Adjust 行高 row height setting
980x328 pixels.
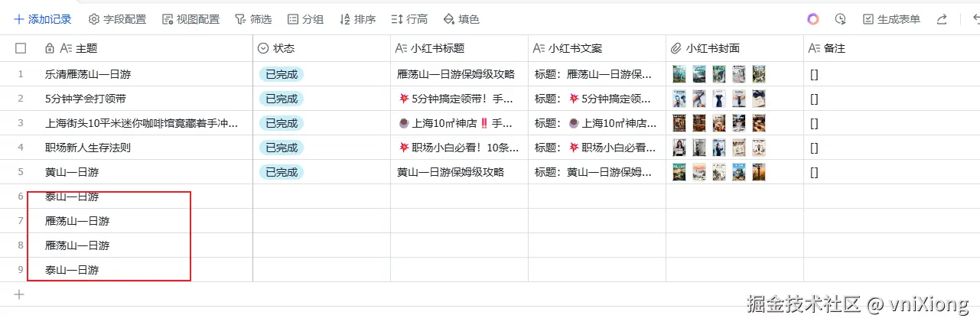pyautogui.click(x=409, y=19)
